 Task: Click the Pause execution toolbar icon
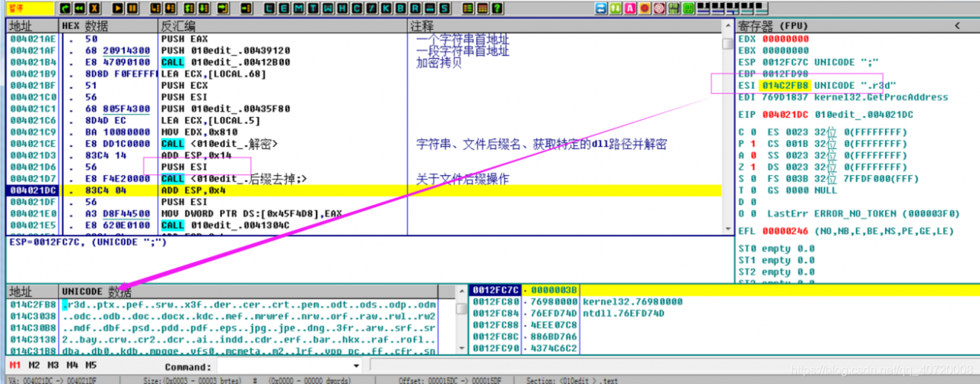pyautogui.click(x=132, y=8)
